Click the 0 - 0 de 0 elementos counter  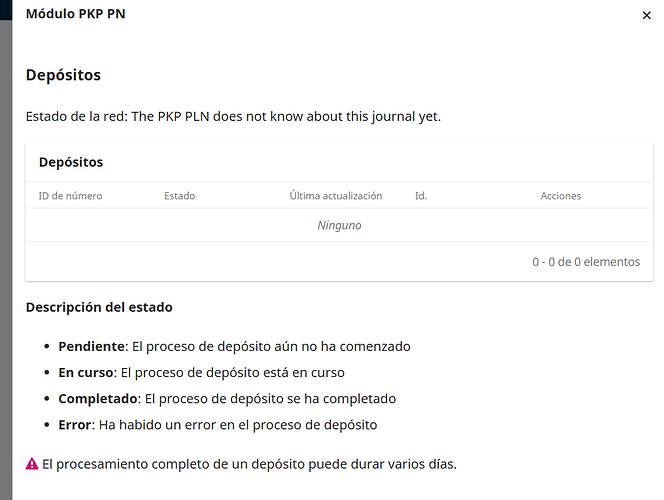tap(586, 262)
